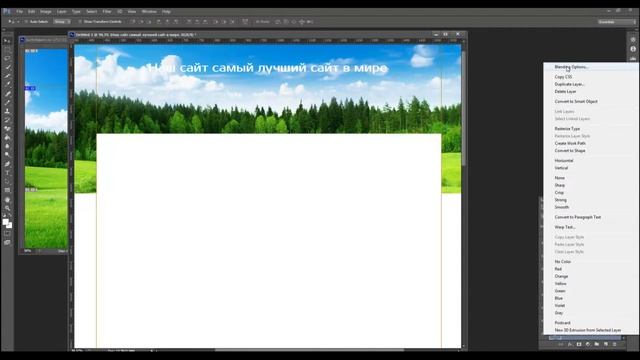This screenshot has width=640, height=360.
Task: Set layer color label to Green
Action: 560,291
